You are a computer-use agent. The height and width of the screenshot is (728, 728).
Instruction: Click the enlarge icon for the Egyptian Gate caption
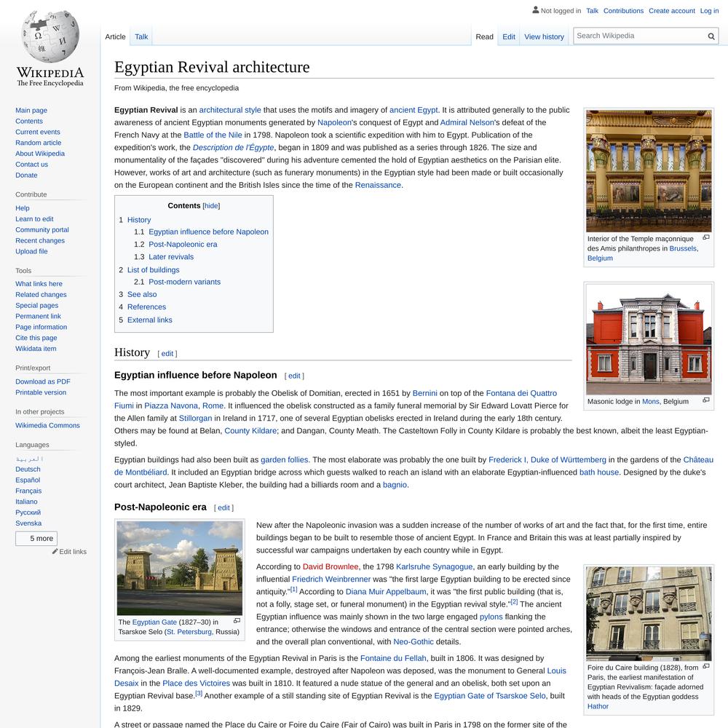point(237,621)
